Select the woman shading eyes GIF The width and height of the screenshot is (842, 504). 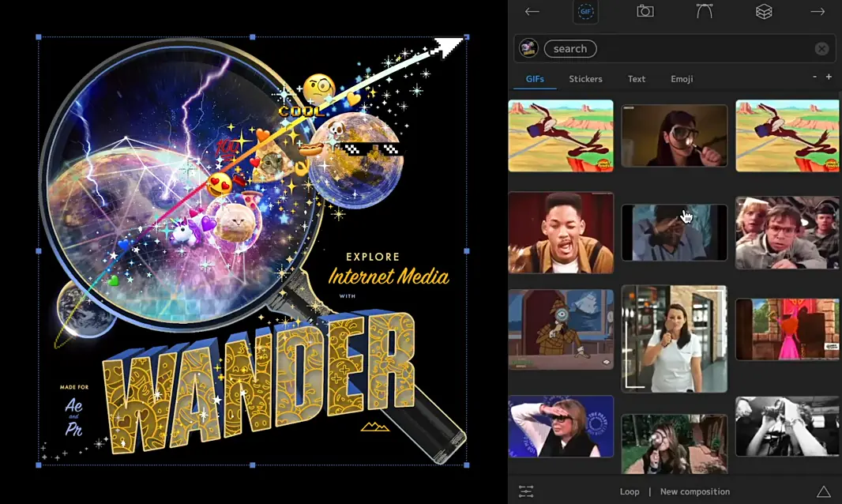561,427
